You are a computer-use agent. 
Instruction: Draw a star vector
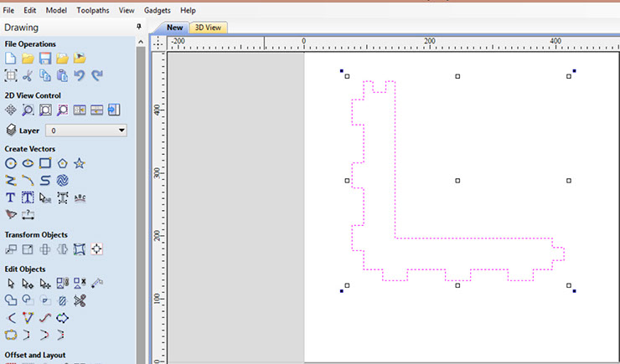[x=80, y=163]
